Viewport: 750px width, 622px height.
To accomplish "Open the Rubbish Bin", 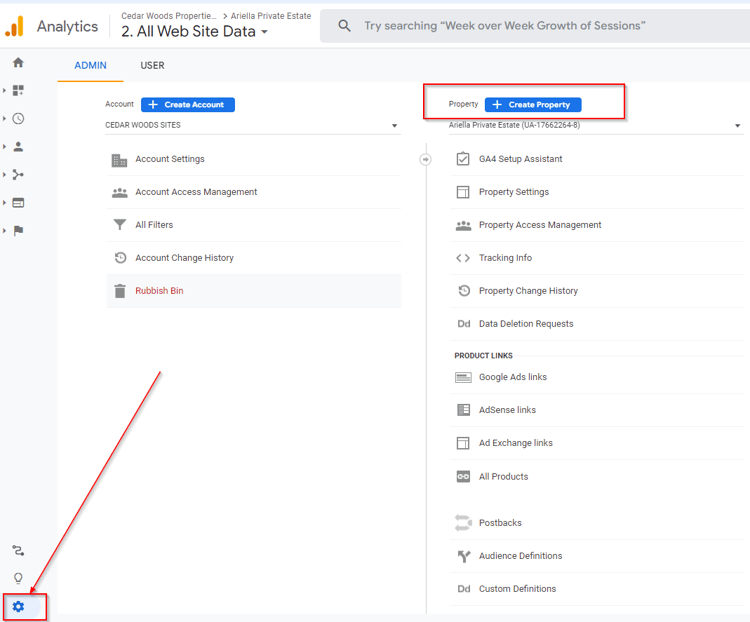I will 254,291.
